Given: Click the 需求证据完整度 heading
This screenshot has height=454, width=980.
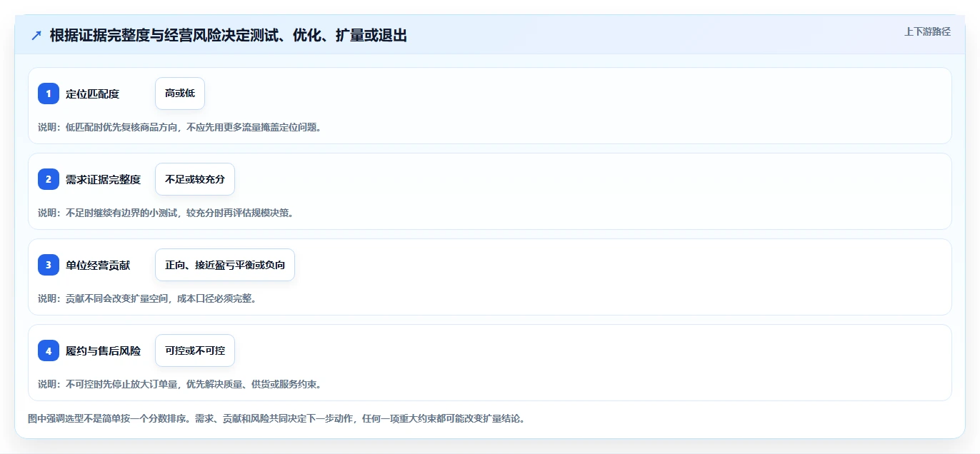Looking at the screenshot, I should coord(103,179).
